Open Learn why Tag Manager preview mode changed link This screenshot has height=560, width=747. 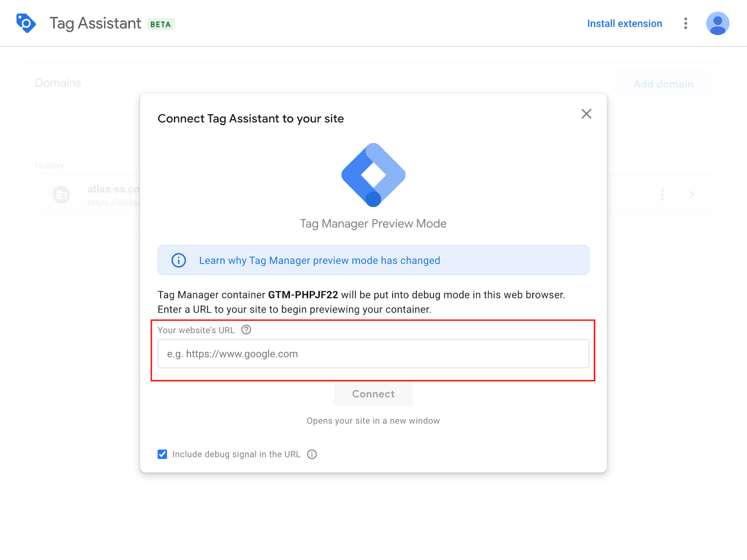click(x=320, y=260)
